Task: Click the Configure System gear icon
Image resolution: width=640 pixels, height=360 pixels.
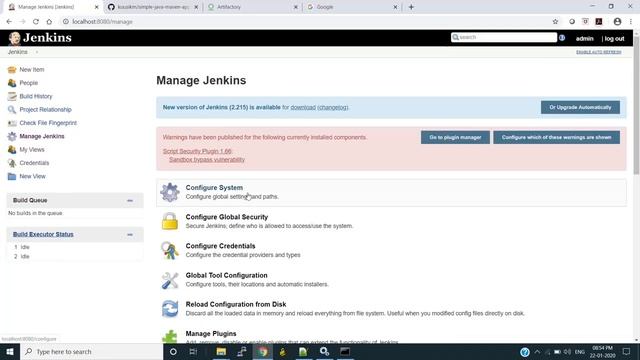Action: [170, 192]
